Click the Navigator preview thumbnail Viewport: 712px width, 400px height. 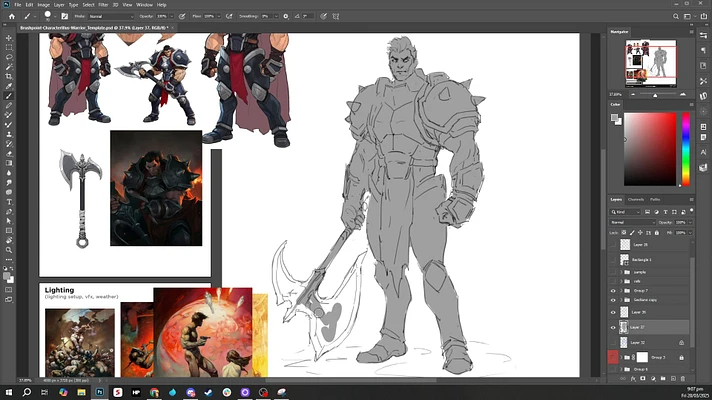pyautogui.click(x=651, y=64)
